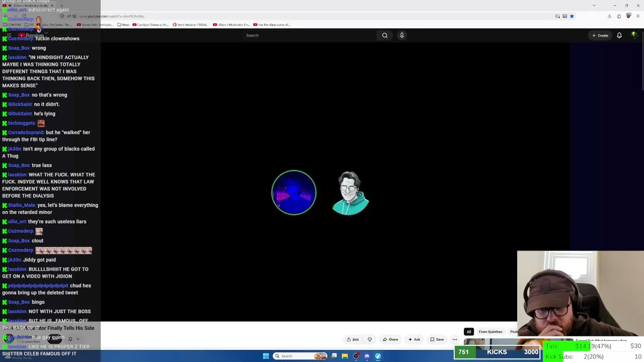Viewport: 644px width, 362px height.
Task: Save the video to a playlist
Action: (x=437, y=339)
